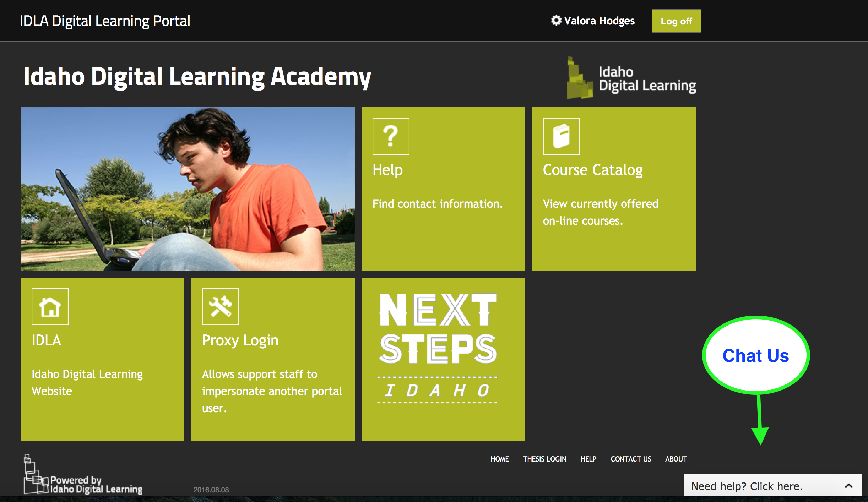Click the HOME menu item
Screen dimensions: 868x502
point(499,459)
